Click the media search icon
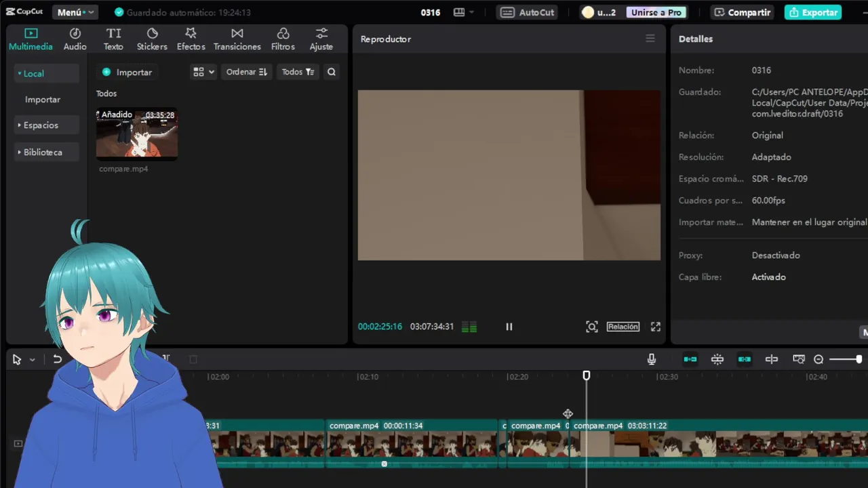This screenshot has width=868, height=488. [x=332, y=72]
